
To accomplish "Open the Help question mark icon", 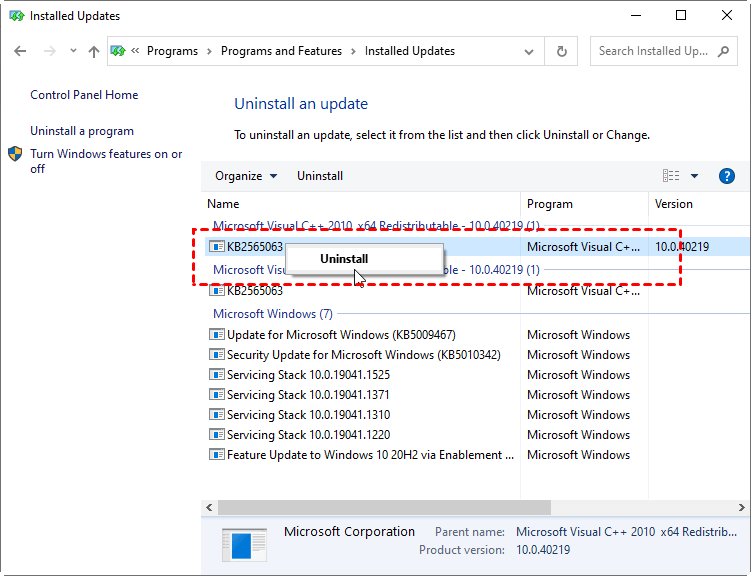I will coord(727,176).
